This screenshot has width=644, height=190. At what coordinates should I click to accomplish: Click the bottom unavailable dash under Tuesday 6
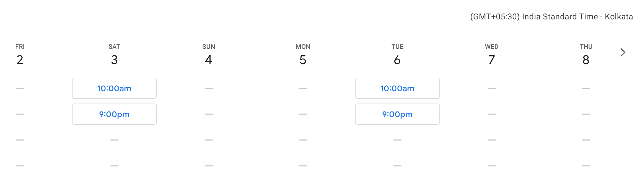tap(397, 166)
